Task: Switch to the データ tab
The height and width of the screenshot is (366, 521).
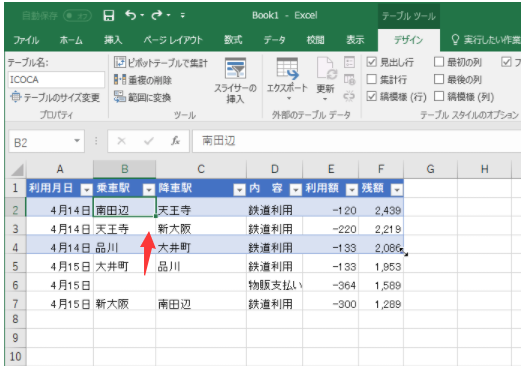Action: point(274,40)
